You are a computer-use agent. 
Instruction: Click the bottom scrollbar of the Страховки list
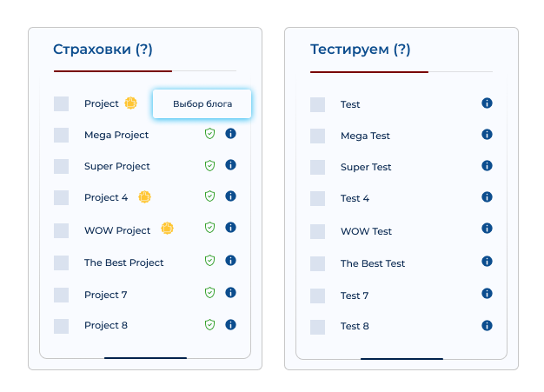pos(145,358)
